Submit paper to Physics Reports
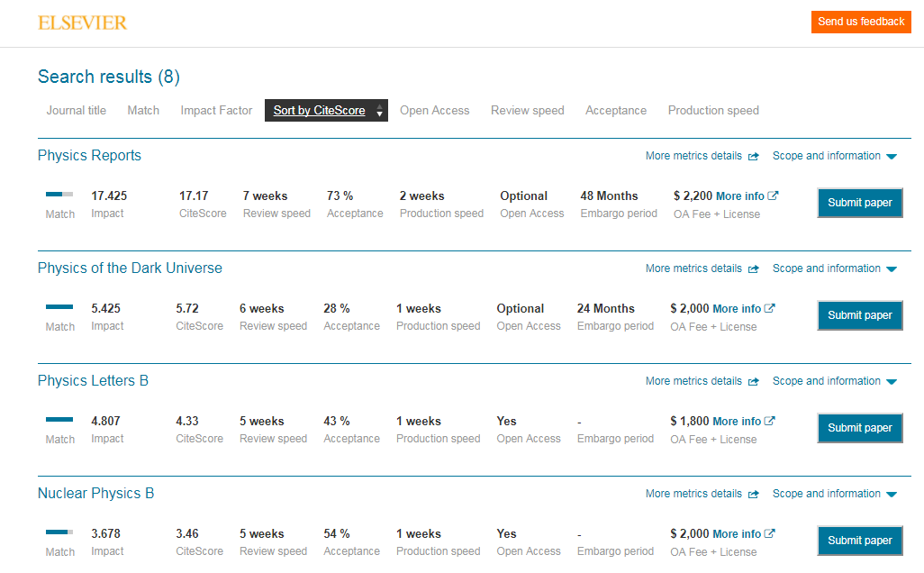 point(860,203)
